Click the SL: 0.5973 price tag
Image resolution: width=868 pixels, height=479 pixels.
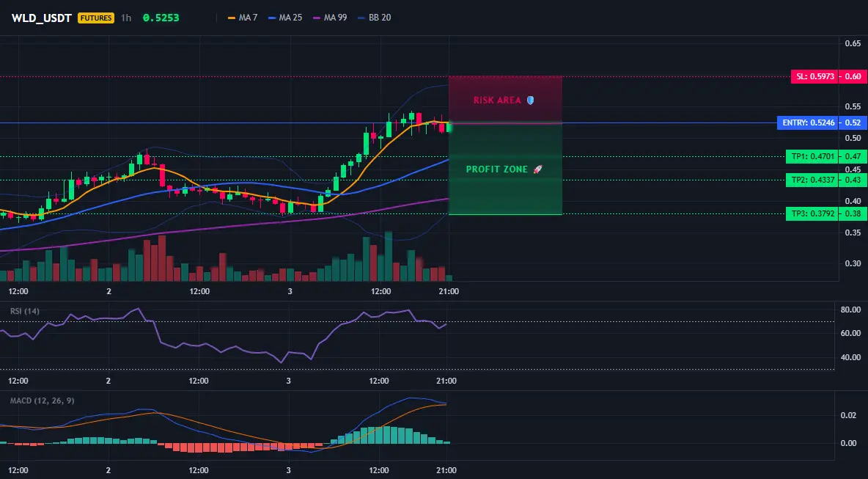pos(814,76)
